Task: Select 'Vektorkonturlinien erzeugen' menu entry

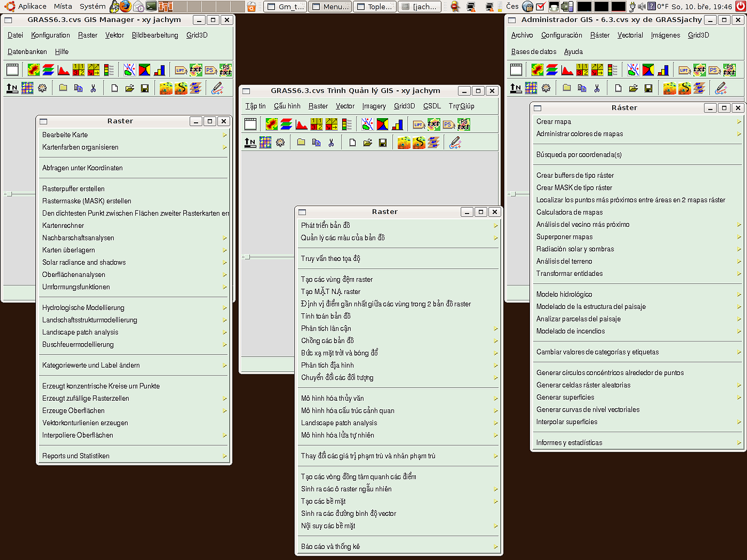Action: pos(134,423)
